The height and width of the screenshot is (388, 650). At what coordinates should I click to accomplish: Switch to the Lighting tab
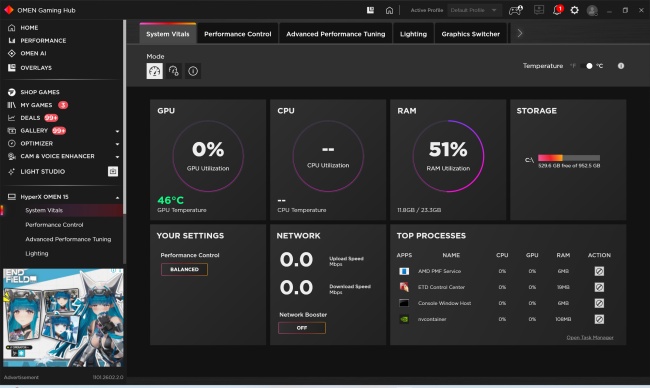413,34
